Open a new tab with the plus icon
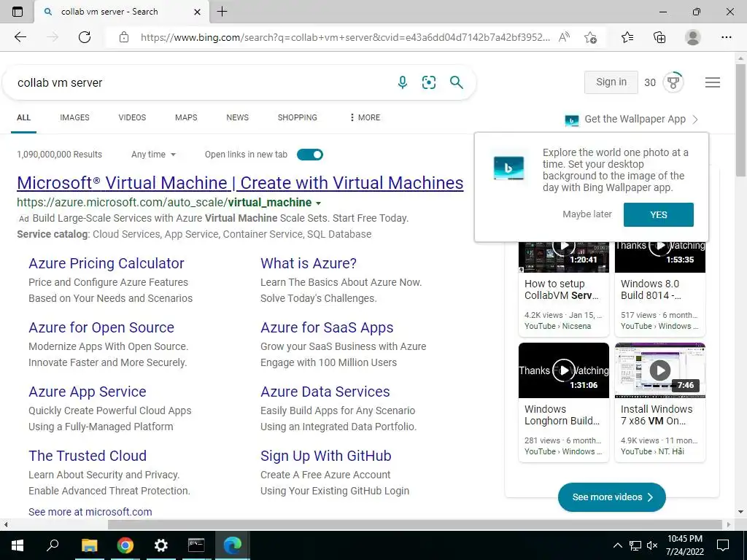The image size is (747, 560). (222, 12)
